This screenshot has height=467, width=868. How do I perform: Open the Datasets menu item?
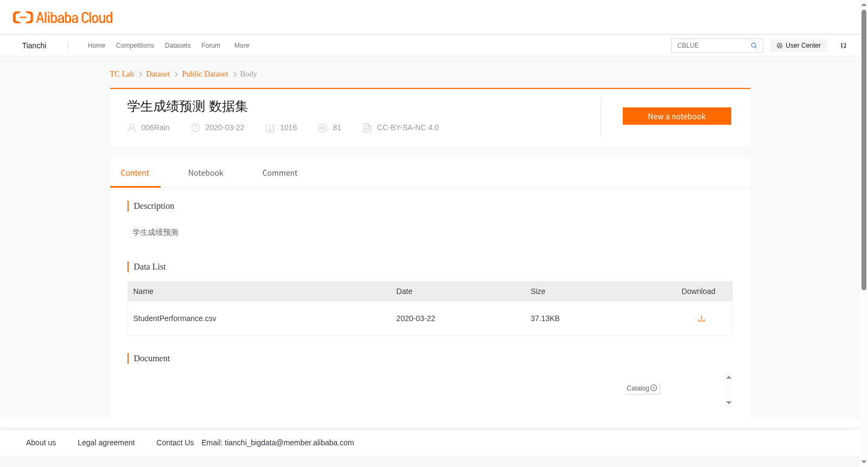pos(177,46)
